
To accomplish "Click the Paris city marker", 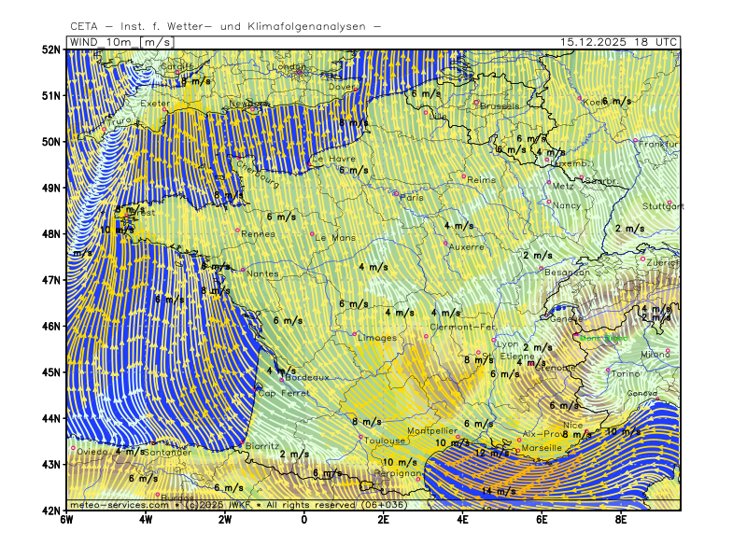I will (396, 193).
